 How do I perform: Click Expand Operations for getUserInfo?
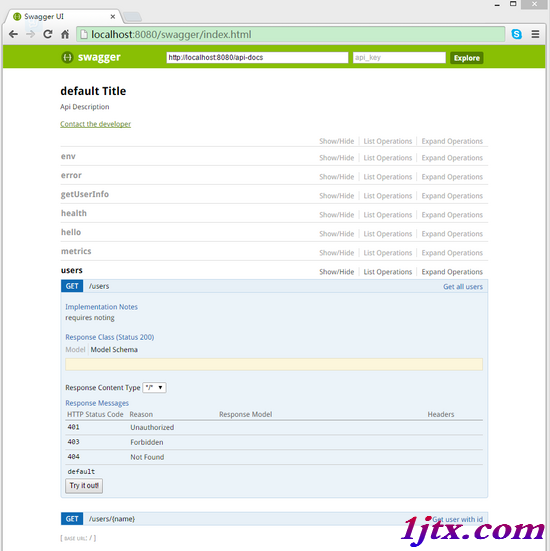click(x=452, y=196)
